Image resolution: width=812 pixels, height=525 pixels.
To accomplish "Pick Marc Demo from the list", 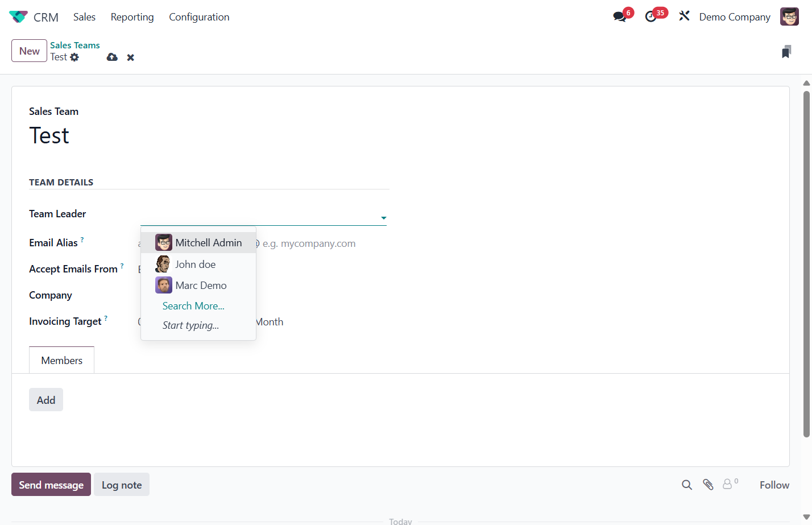I will coord(198,285).
